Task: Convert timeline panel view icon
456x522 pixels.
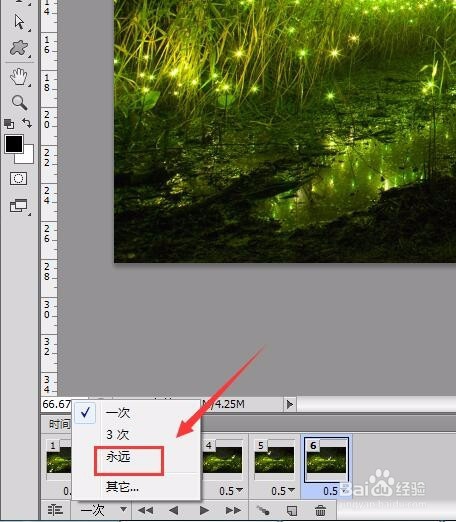Action: 55,510
